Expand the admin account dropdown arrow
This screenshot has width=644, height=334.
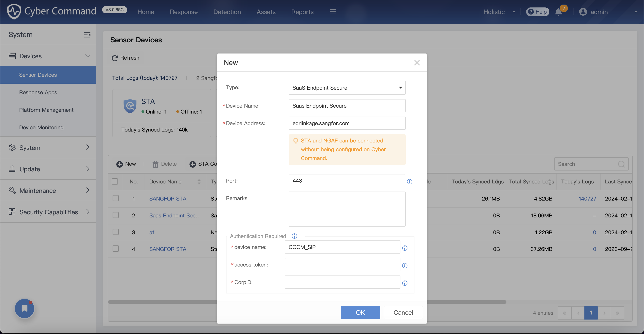tap(635, 12)
